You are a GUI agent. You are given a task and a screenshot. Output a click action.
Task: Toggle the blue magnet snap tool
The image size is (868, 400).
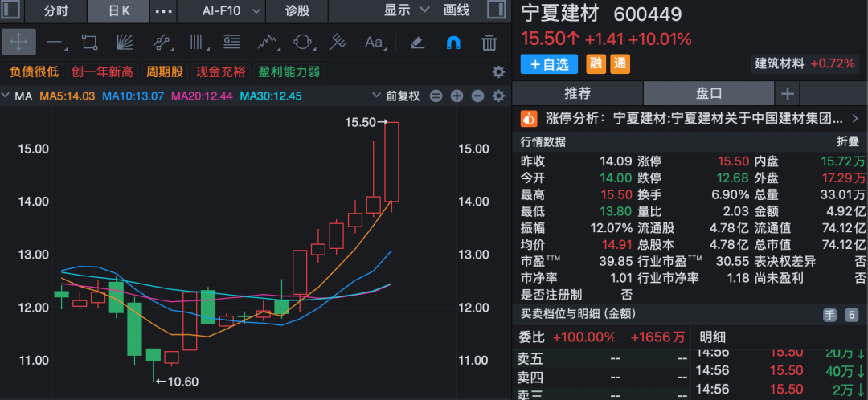click(452, 42)
